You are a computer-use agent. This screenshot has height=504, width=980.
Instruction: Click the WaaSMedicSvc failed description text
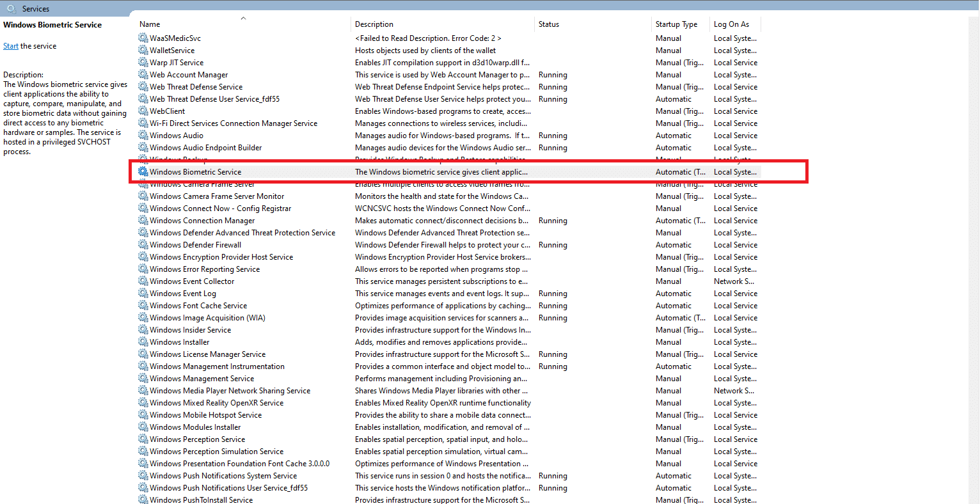pos(428,38)
